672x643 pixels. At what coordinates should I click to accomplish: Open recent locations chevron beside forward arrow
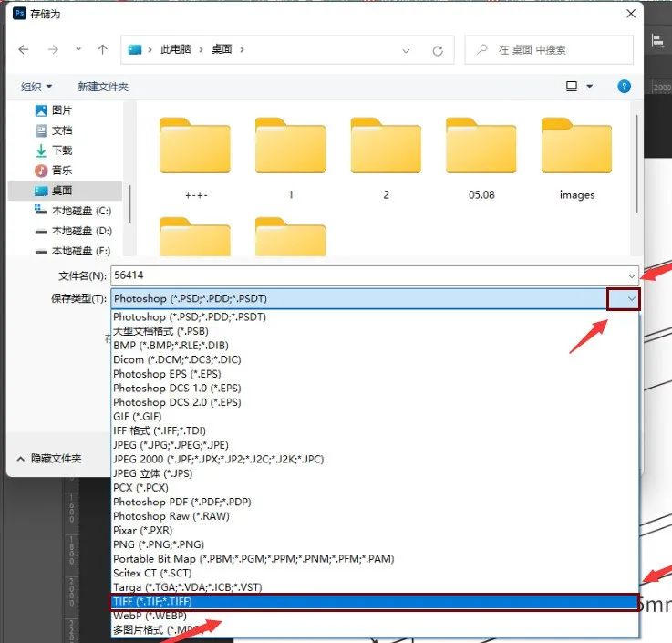click(x=78, y=49)
